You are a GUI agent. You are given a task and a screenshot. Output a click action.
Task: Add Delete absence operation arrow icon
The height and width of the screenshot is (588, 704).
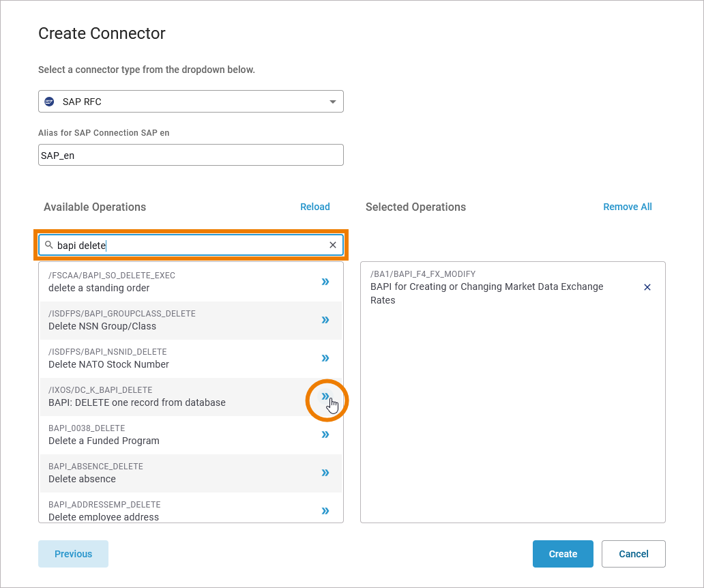tap(325, 473)
